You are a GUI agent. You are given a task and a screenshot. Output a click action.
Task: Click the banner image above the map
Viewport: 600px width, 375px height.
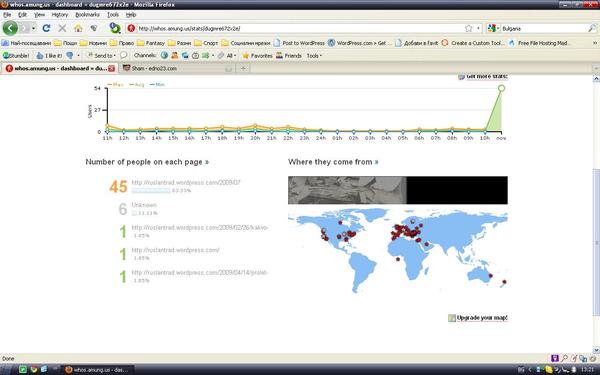pos(398,190)
